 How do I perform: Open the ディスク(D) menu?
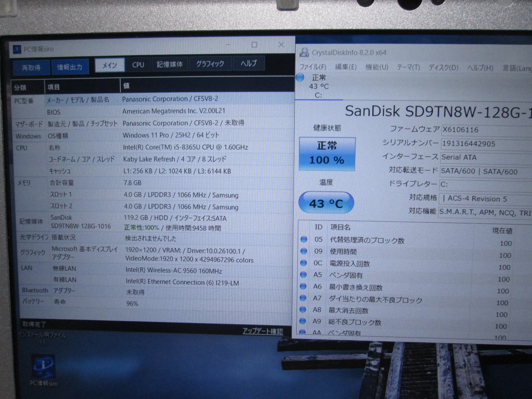[x=443, y=67]
